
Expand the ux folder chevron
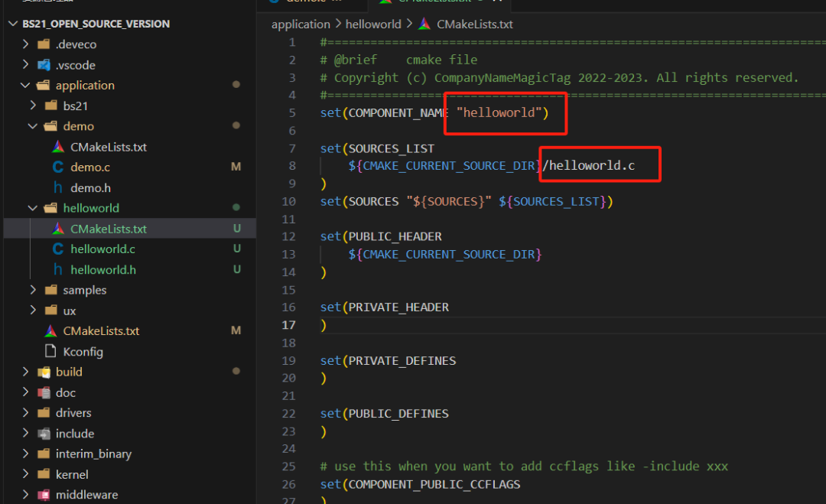[x=33, y=311]
